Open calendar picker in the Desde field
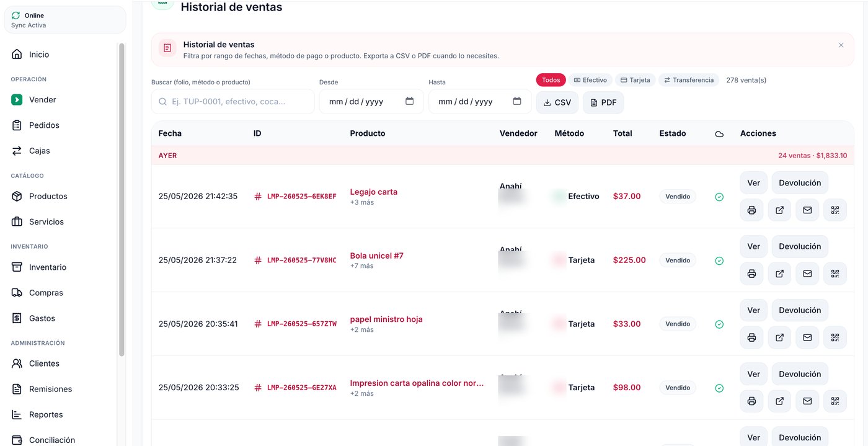Image resolution: width=868 pixels, height=446 pixels. (x=409, y=101)
